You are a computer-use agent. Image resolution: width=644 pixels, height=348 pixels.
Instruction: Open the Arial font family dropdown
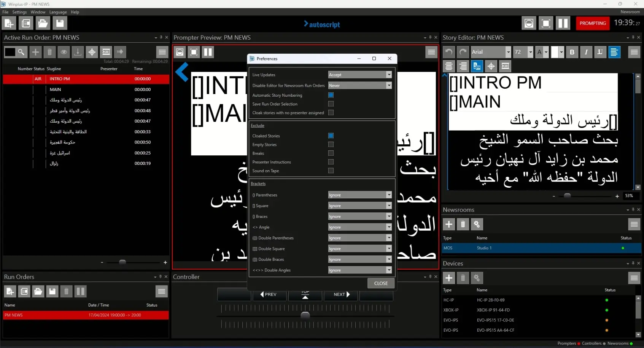[x=491, y=52]
